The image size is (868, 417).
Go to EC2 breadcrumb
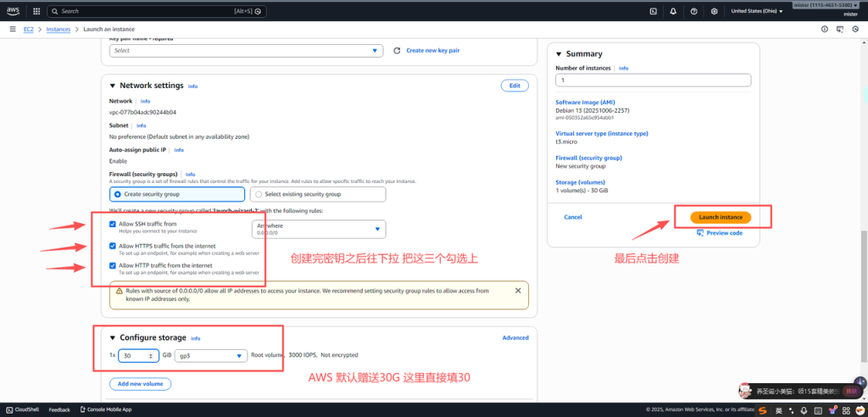coord(29,29)
